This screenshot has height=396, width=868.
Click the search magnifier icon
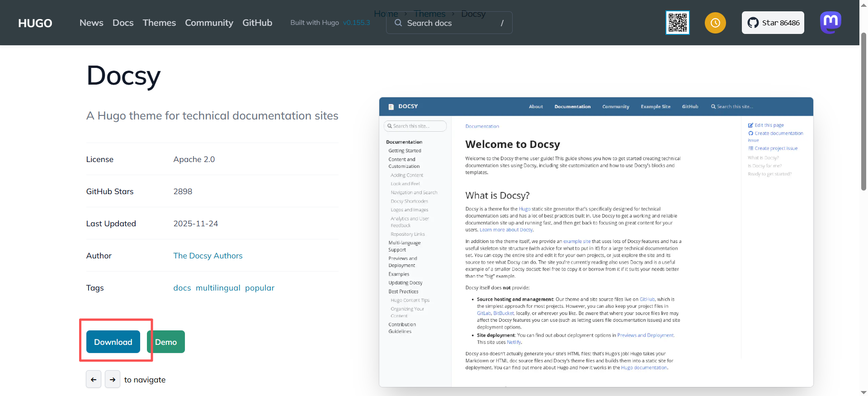[x=398, y=23]
